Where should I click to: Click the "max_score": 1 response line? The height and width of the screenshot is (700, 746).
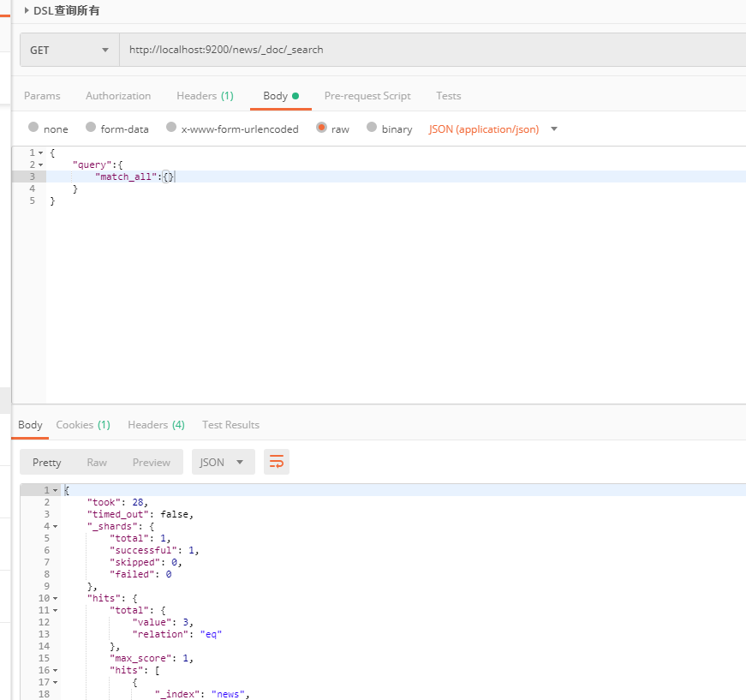152,658
